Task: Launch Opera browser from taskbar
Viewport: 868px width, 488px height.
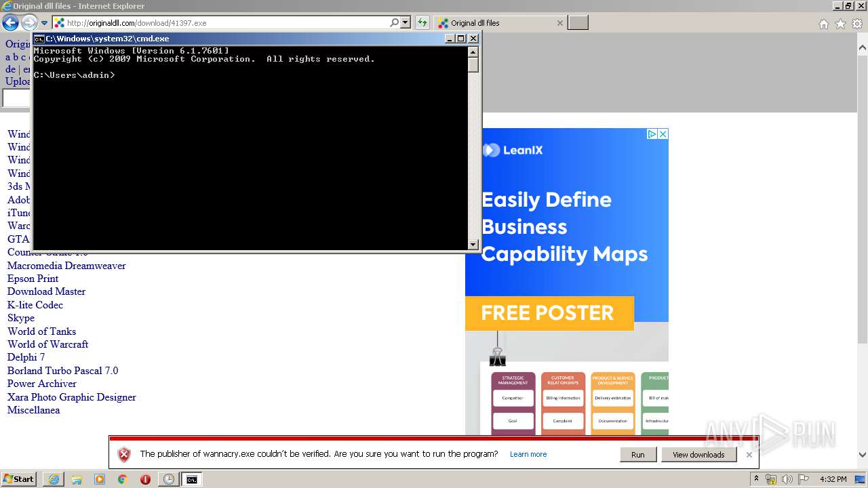Action: [x=145, y=479]
